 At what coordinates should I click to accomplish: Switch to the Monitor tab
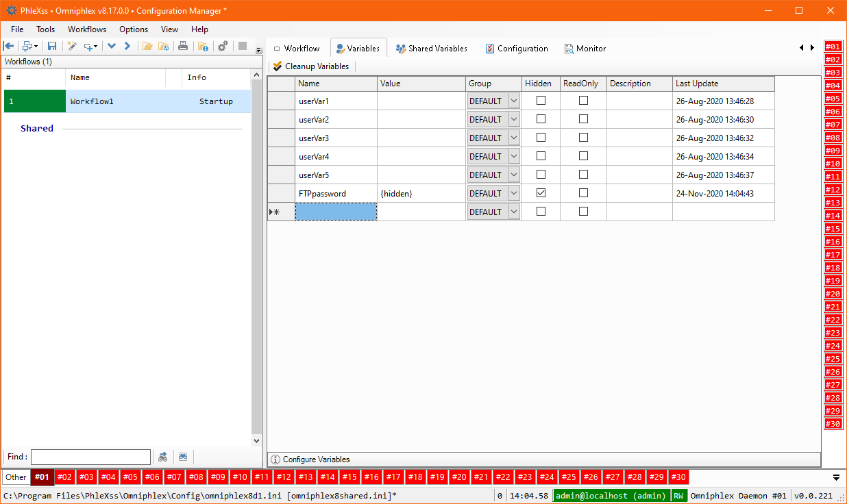pos(585,49)
